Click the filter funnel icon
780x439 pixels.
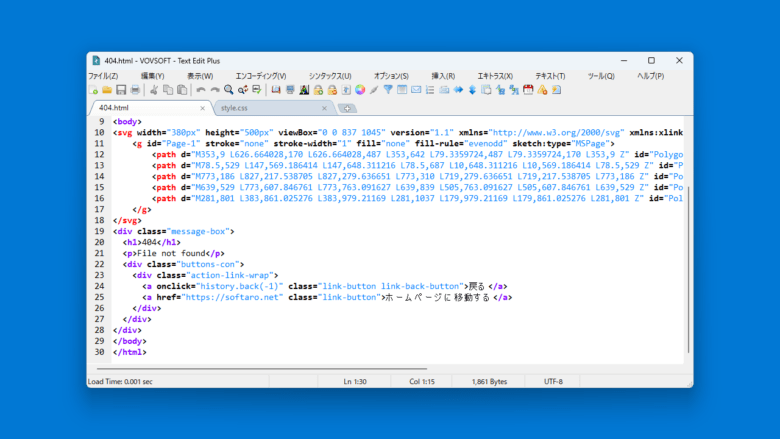click(388, 90)
